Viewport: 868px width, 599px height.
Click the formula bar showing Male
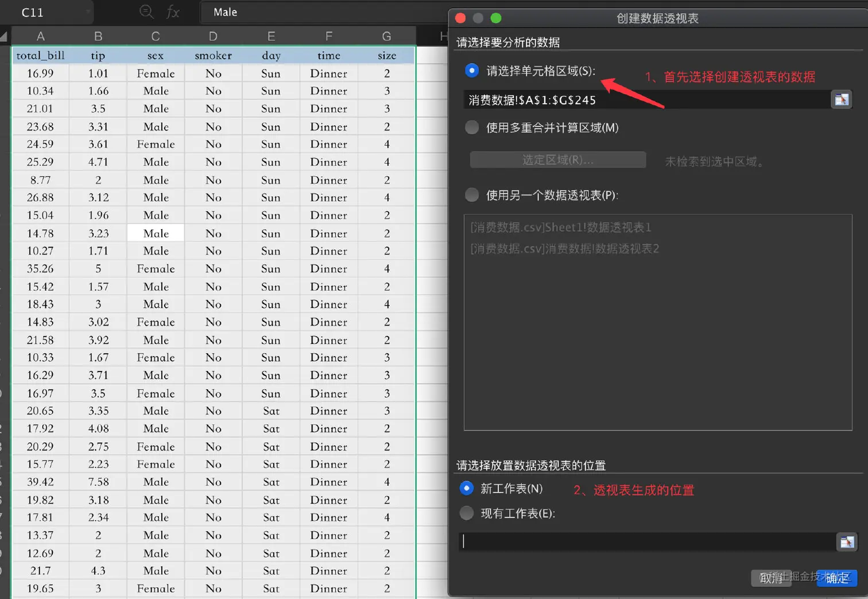click(324, 12)
